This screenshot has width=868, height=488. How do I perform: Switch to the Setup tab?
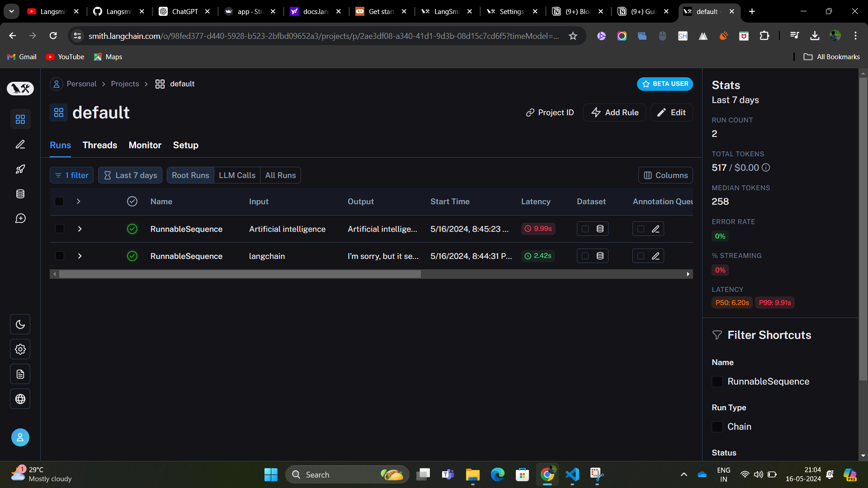point(186,145)
